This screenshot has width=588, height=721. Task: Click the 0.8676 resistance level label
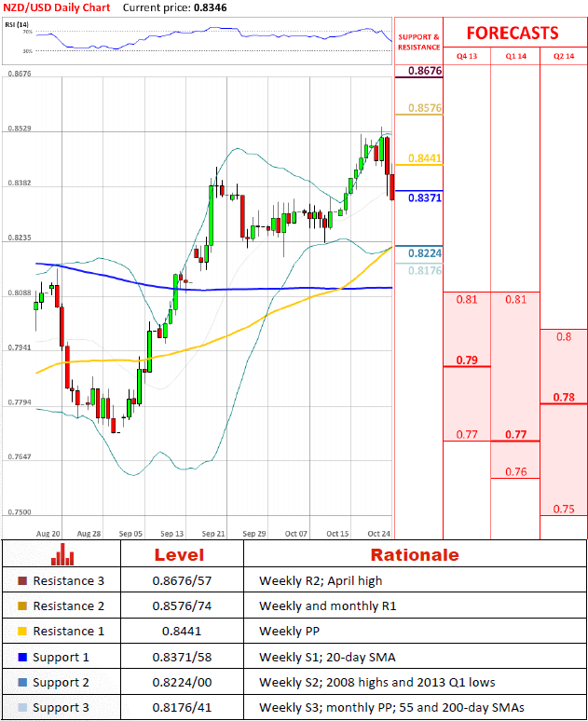pyautogui.click(x=425, y=71)
